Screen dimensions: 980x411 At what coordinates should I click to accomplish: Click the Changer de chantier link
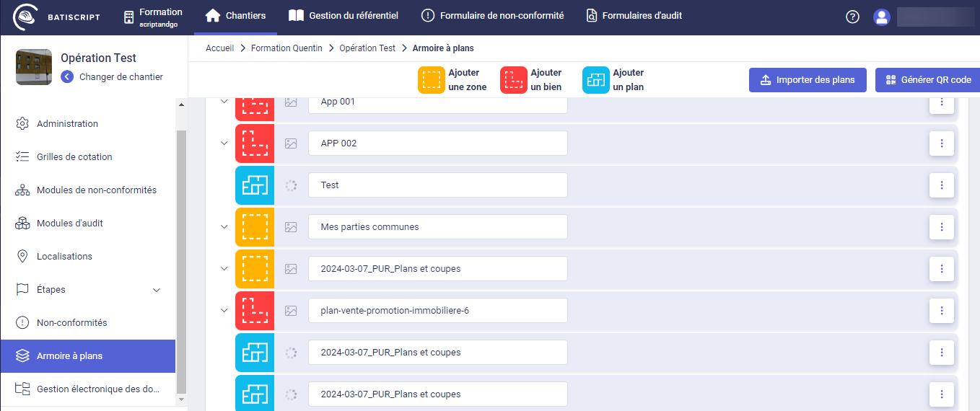coord(121,77)
